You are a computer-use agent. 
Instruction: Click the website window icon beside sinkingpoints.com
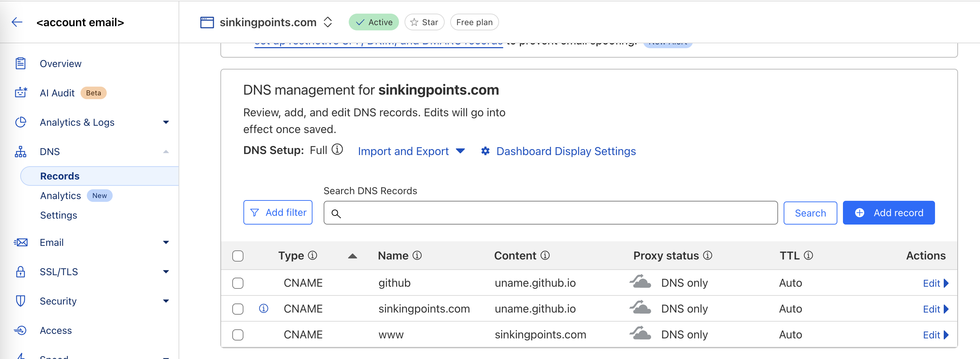click(207, 22)
